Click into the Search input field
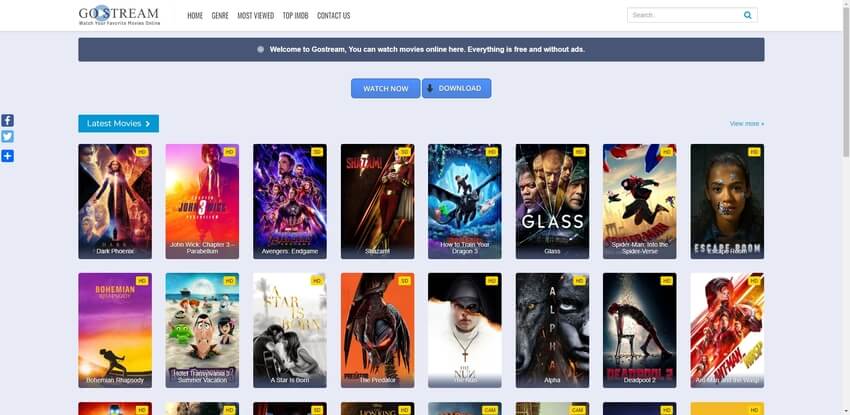850x415 pixels. [x=684, y=15]
